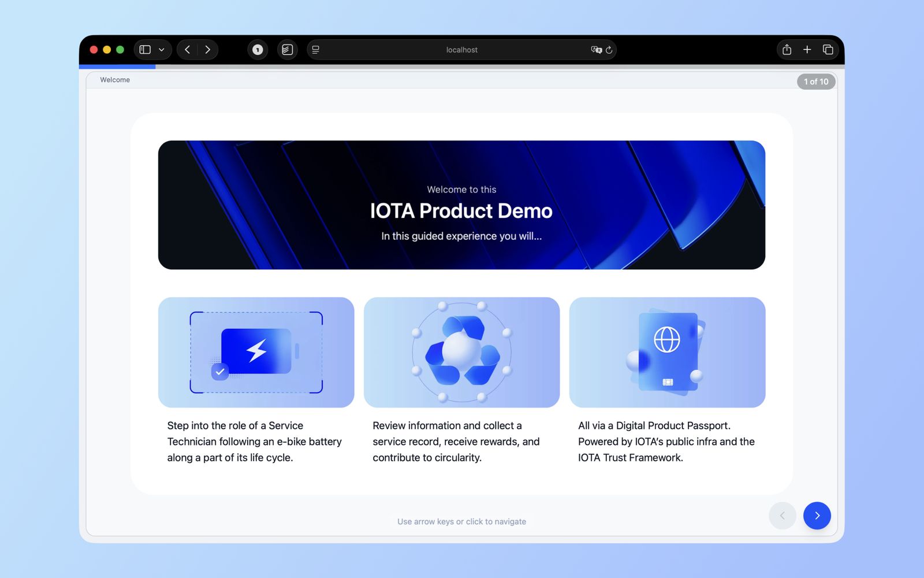Go back in browser history

pos(187,50)
